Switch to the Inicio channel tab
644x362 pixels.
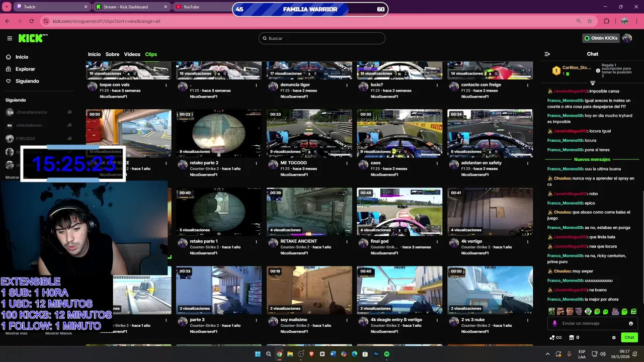(x=94, y=54)
